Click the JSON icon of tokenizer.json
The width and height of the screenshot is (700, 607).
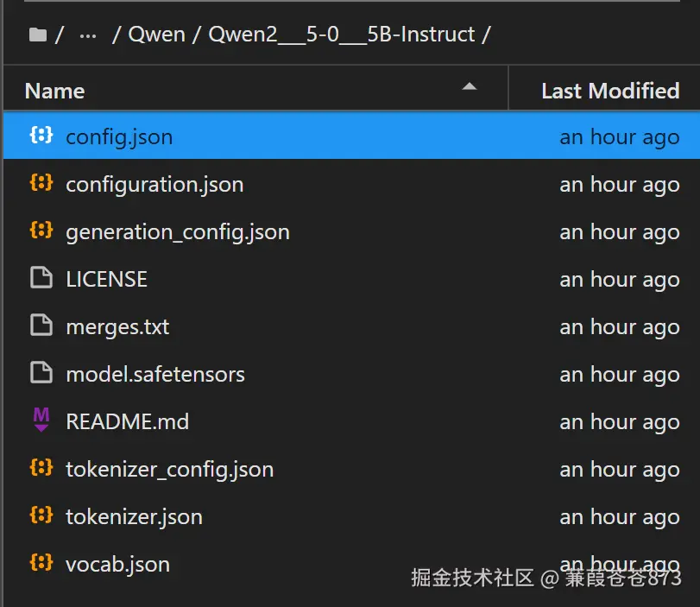tap(41, 515)
